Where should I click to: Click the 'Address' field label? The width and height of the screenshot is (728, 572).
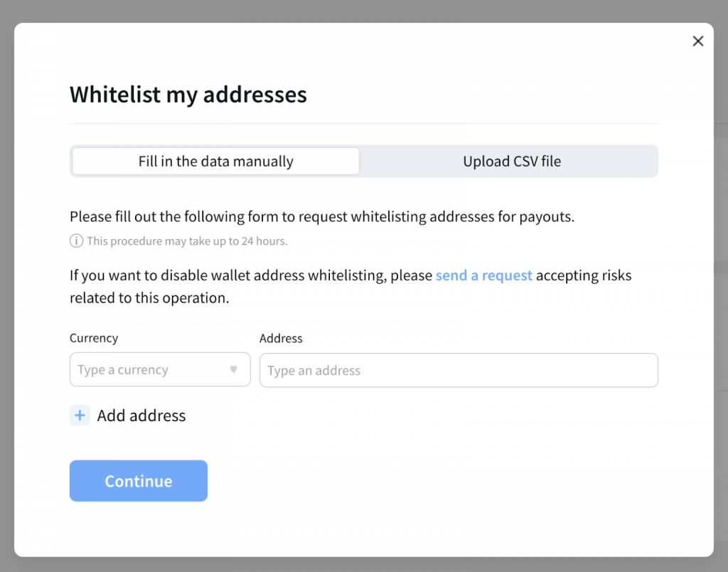click(281, 339)
